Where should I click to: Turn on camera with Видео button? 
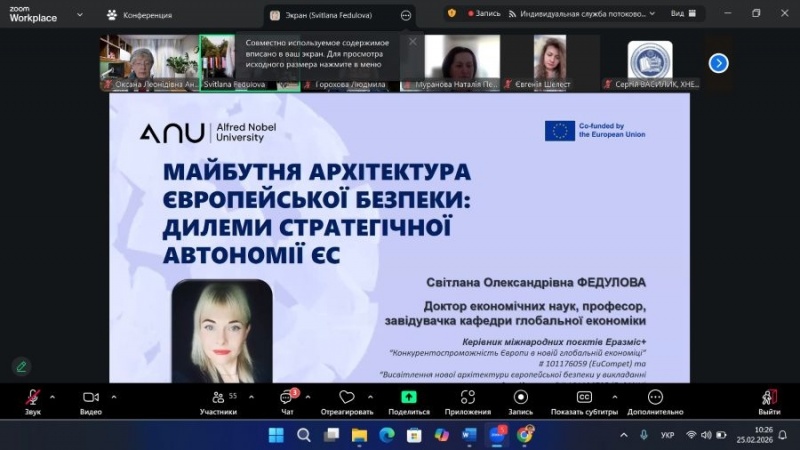[91, 397]
